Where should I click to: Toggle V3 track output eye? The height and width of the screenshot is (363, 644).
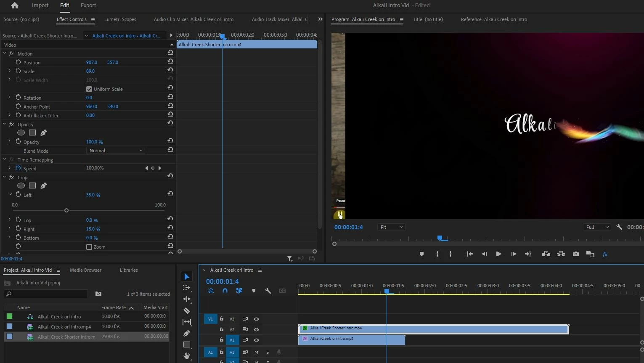pos(256,319)
